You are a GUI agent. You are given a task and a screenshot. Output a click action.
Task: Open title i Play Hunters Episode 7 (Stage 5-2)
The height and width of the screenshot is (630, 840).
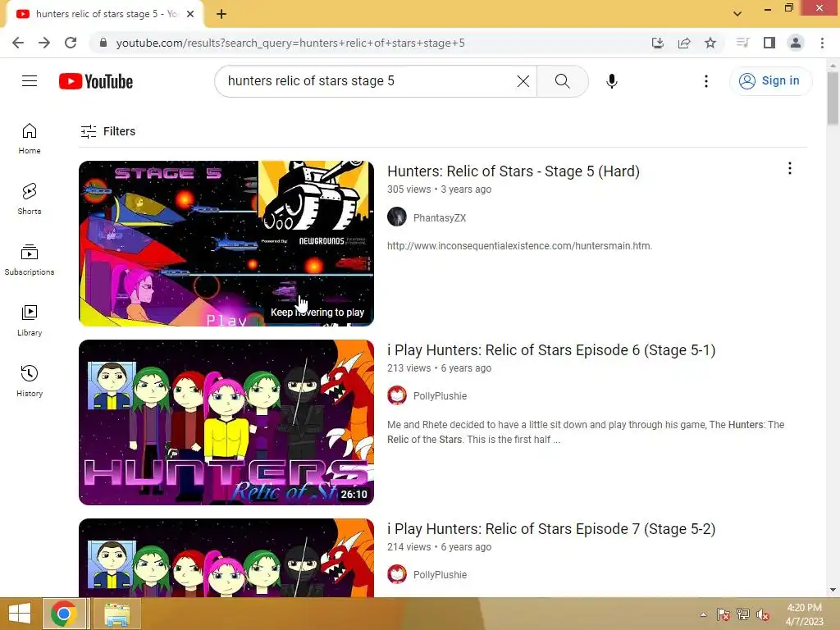(x=551, y=529)
